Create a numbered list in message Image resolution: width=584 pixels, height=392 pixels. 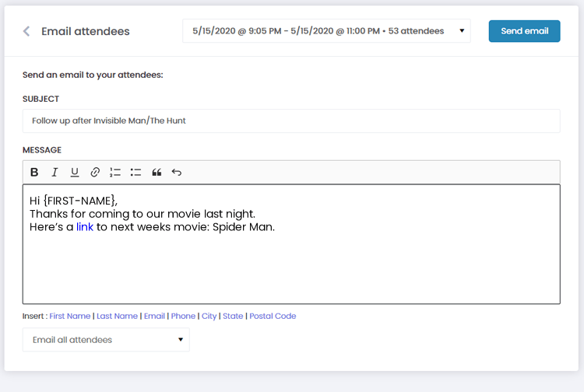[115, 173]
